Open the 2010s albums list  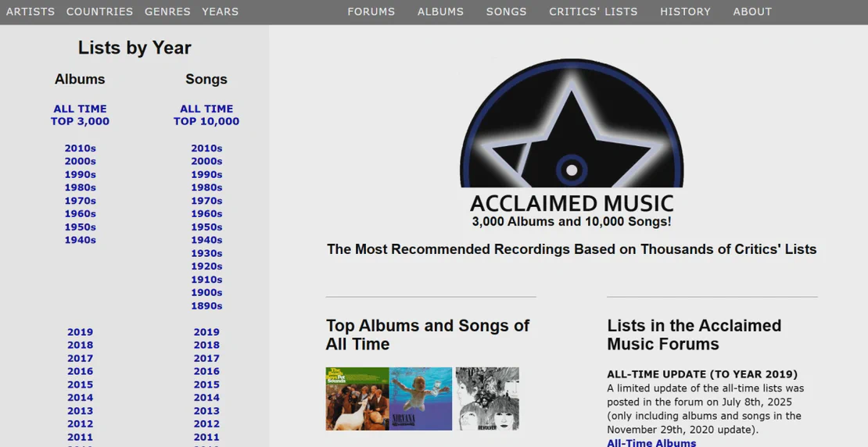[x=81, y=148]
